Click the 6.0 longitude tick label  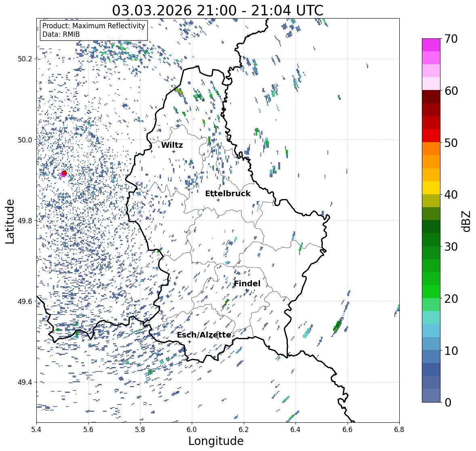point(192,429)
